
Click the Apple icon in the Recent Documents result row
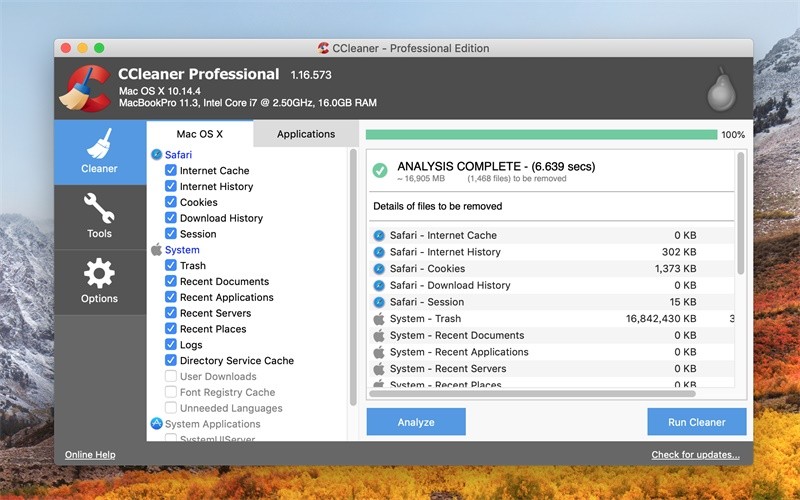379,335
